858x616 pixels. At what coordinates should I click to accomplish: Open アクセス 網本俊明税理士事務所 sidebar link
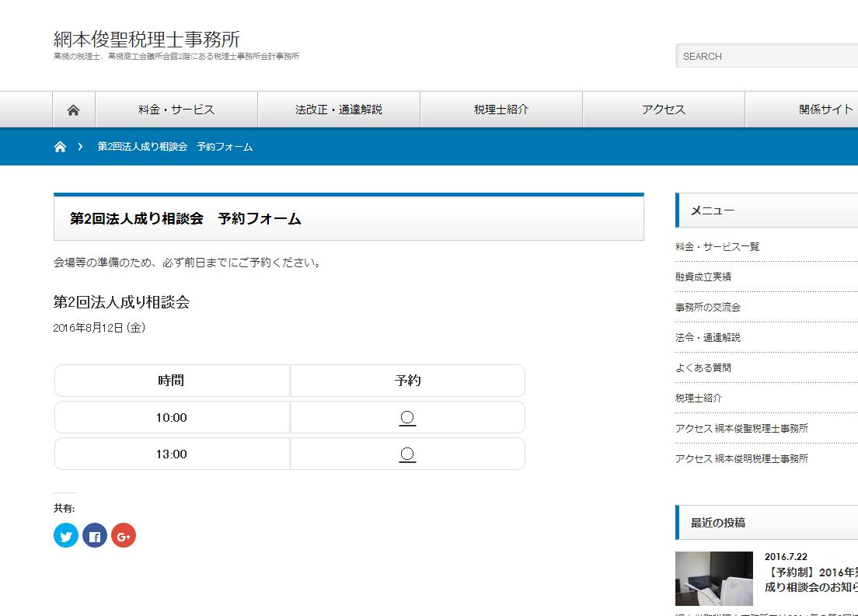tap(741, 458)
